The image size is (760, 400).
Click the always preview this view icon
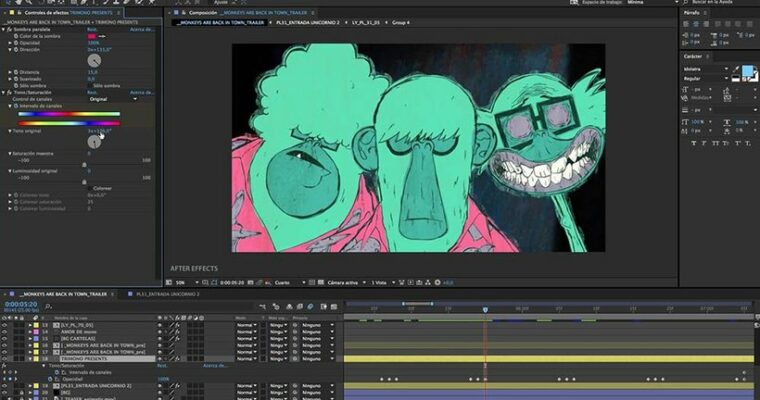[x=169, y=282]
